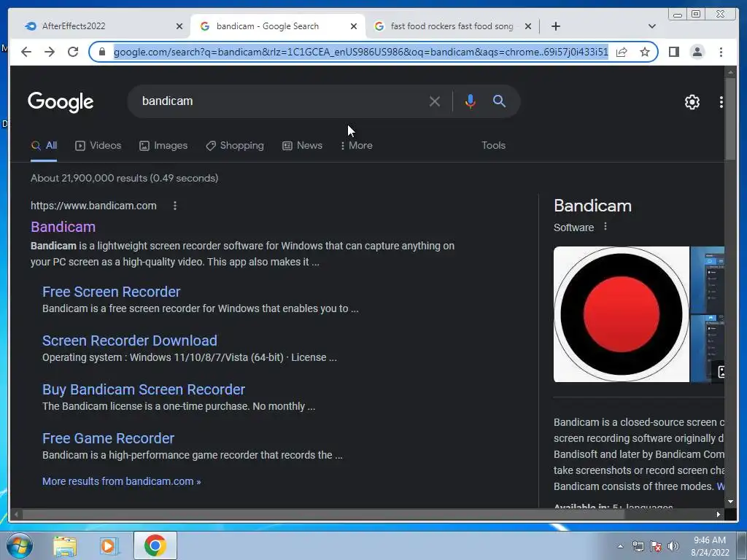Screen dimensions: 747x560
Task: Switch to News results
Action: [303, 146]
